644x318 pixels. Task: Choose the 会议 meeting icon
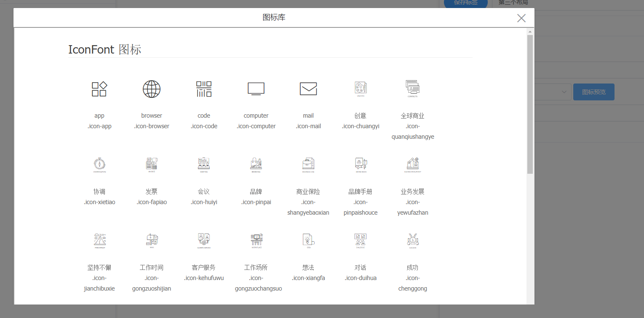204,165
